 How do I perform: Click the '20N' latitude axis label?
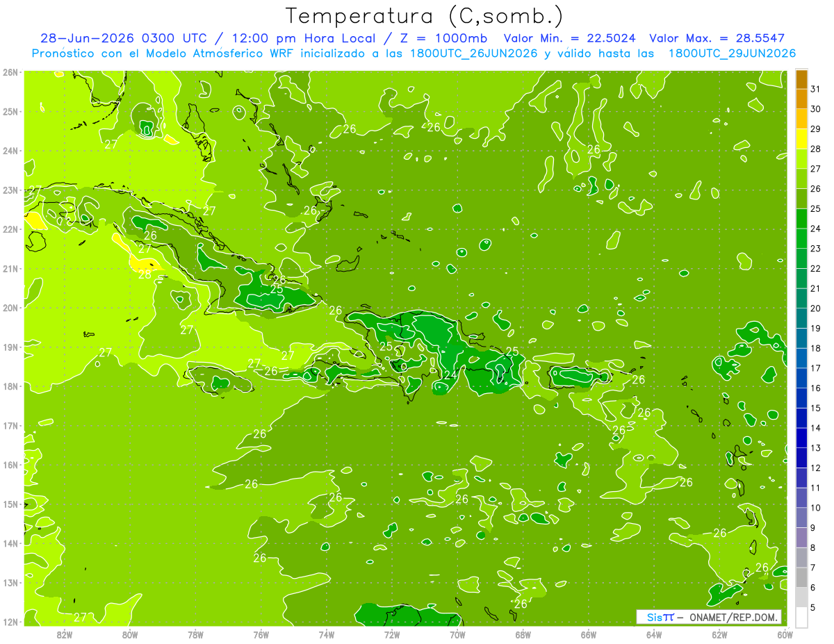point(10,308)
